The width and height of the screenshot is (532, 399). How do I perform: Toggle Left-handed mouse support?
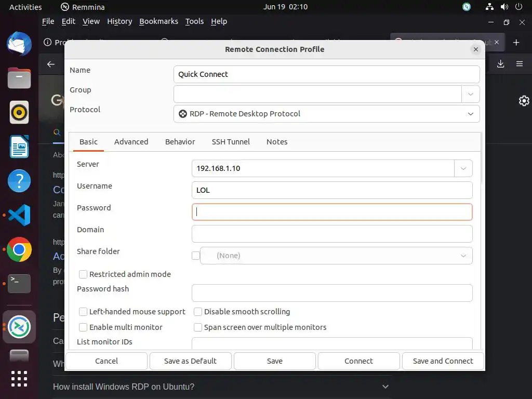[x=83, y=312]
